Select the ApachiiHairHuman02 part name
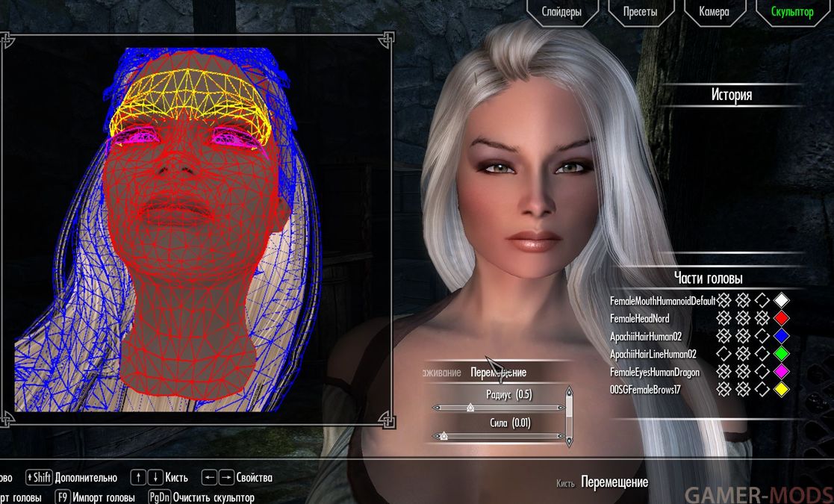This screenshot has width=834, height=504. click(646, 337)
